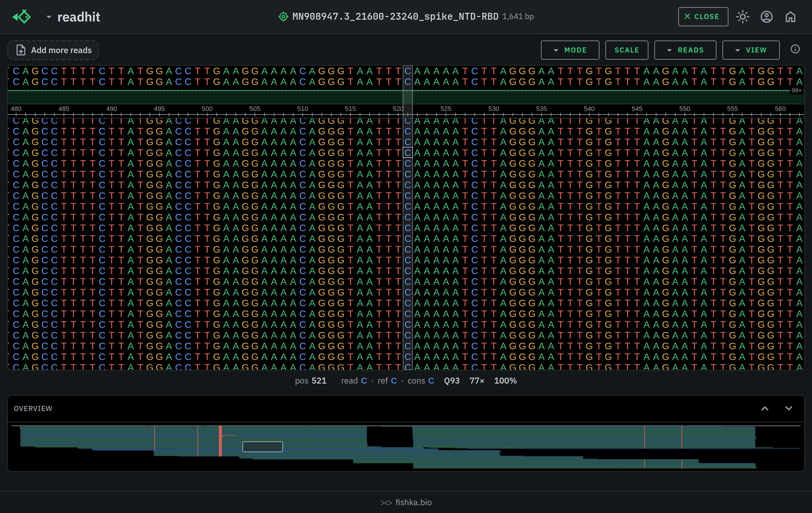The height and width of the screenshot is (513, 812).
Task: Collapse overview using up chevron
Action: pyautogui.click(x=765, y=408)
